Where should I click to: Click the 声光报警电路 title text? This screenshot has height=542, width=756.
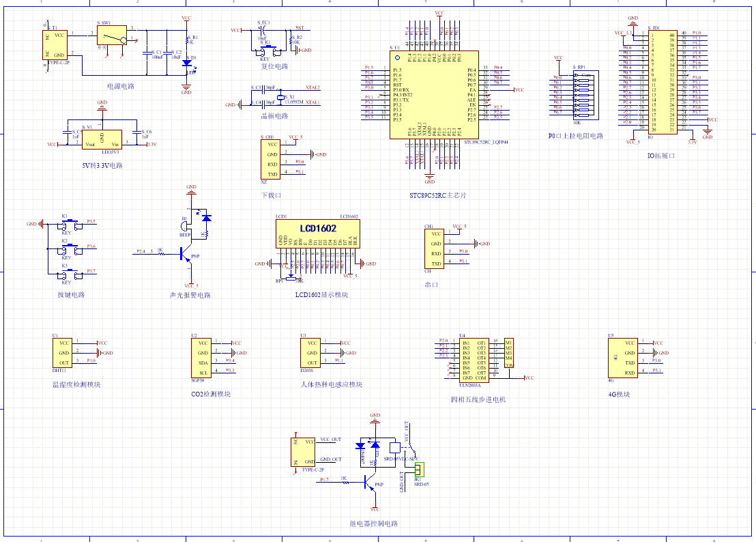190,295
